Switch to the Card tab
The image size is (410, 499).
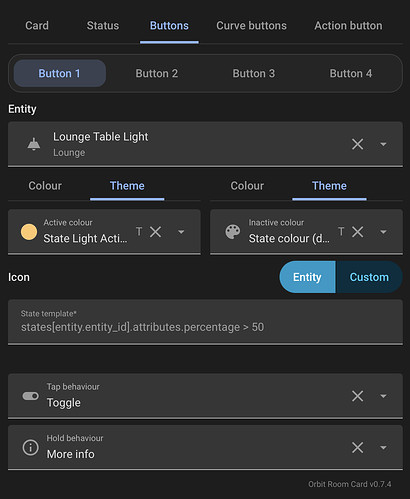[x=37, y=26]
